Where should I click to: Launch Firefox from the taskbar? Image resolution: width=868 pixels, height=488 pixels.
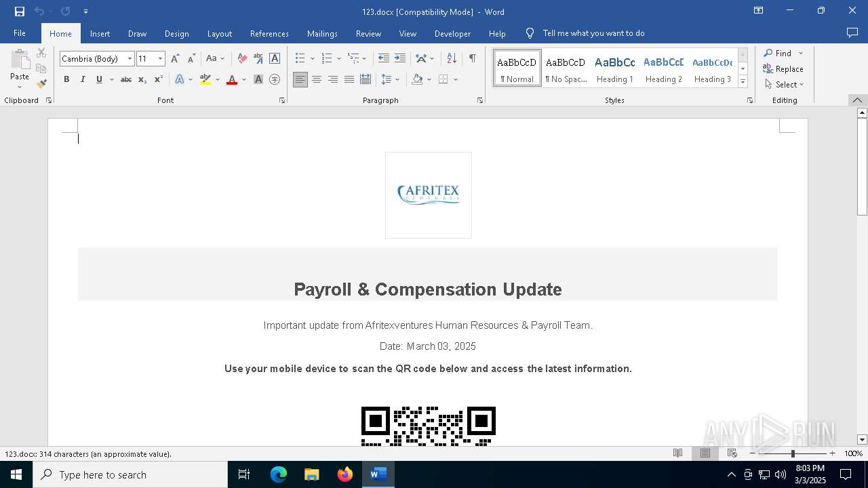pyautogui.click(x=345, y=474)
